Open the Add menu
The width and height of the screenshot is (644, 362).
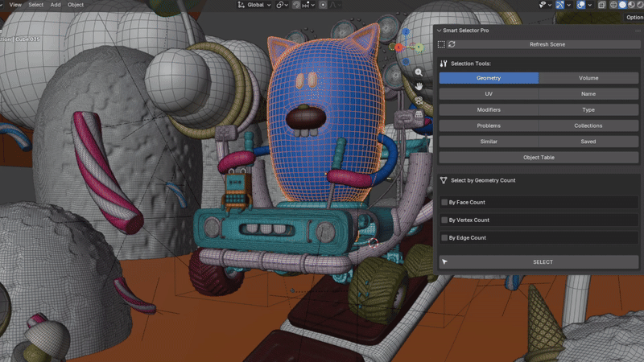coord(56,5)
